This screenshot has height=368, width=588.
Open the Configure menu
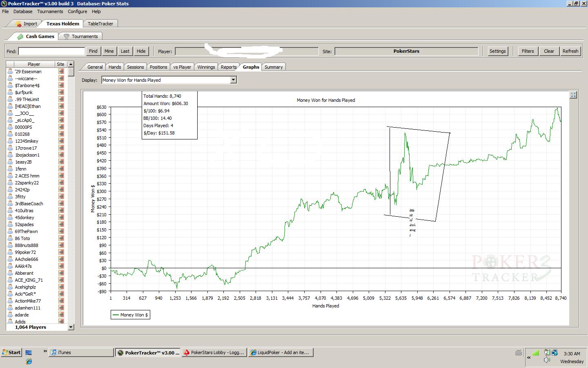(x=77, y=11)
